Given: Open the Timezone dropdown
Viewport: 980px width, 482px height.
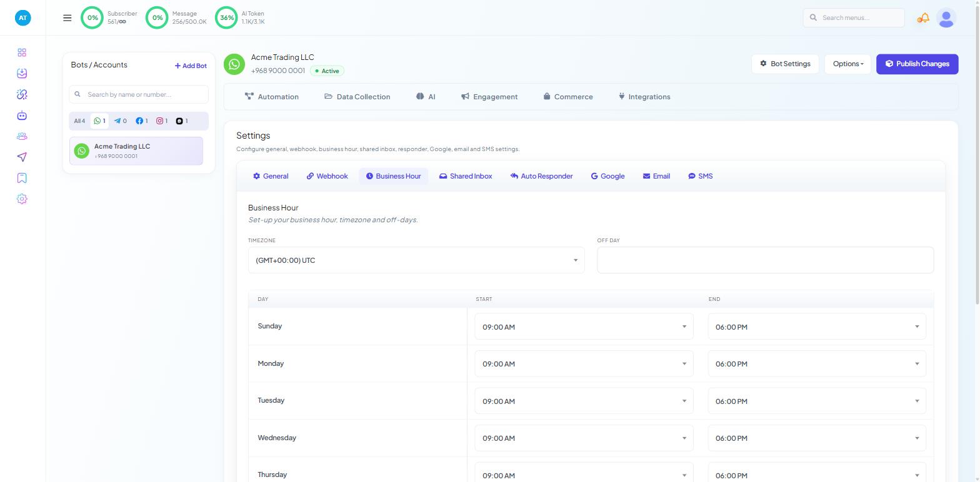Looking at the screenshot, I should pos(416,260).
